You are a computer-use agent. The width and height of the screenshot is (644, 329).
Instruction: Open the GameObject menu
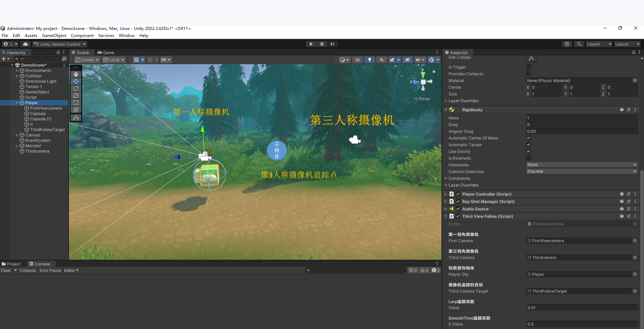coord(54,36)
